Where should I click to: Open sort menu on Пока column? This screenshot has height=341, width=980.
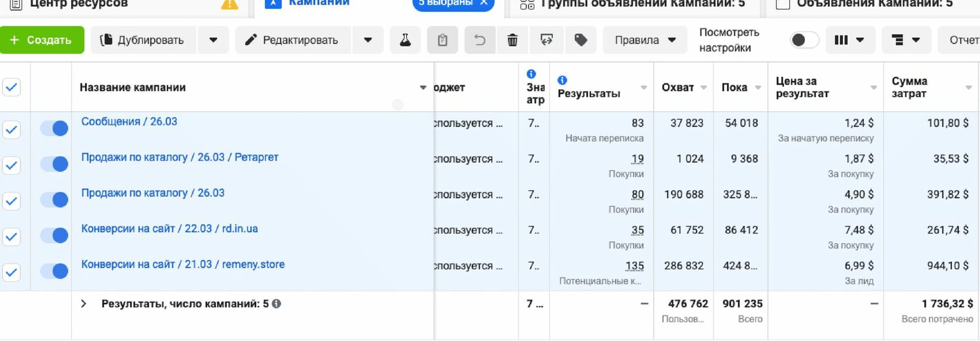point(758,87)
